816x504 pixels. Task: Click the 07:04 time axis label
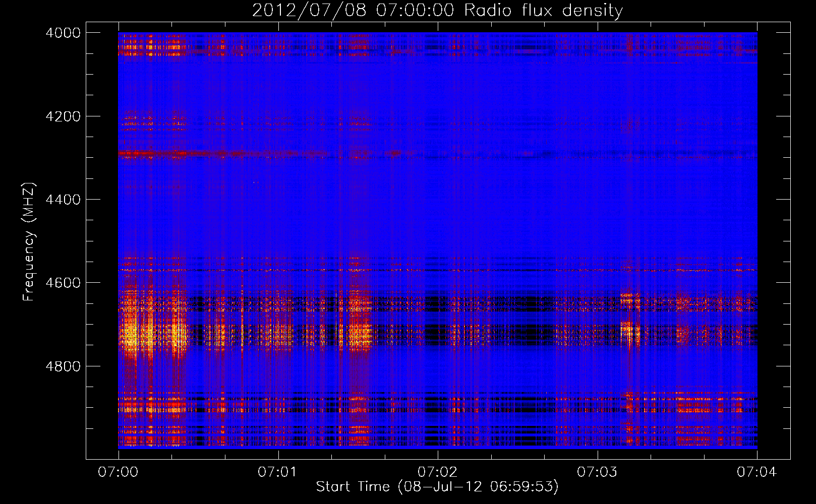click(757, 472)
